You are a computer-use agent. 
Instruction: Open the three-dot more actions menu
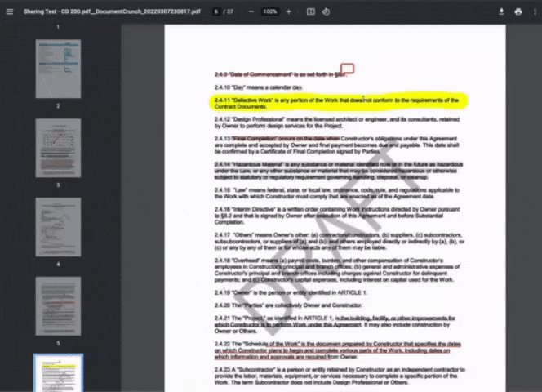(x=533, y=11)
